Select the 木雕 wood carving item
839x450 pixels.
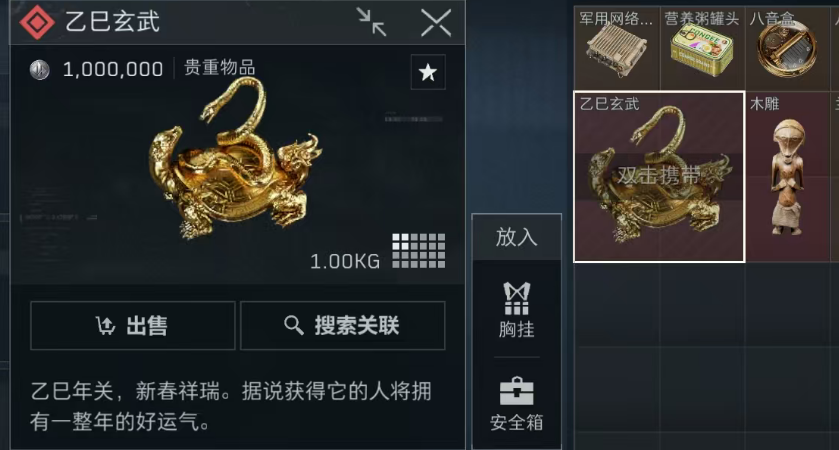[x=788, y=177]
